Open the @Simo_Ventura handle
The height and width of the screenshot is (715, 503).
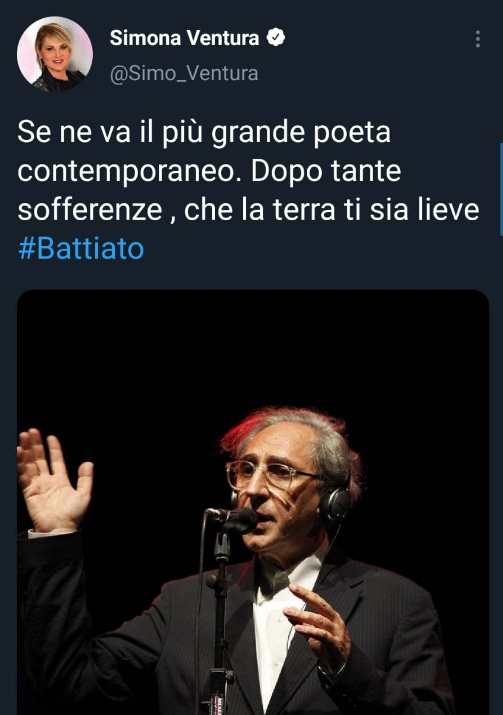(x=184, y=73)
